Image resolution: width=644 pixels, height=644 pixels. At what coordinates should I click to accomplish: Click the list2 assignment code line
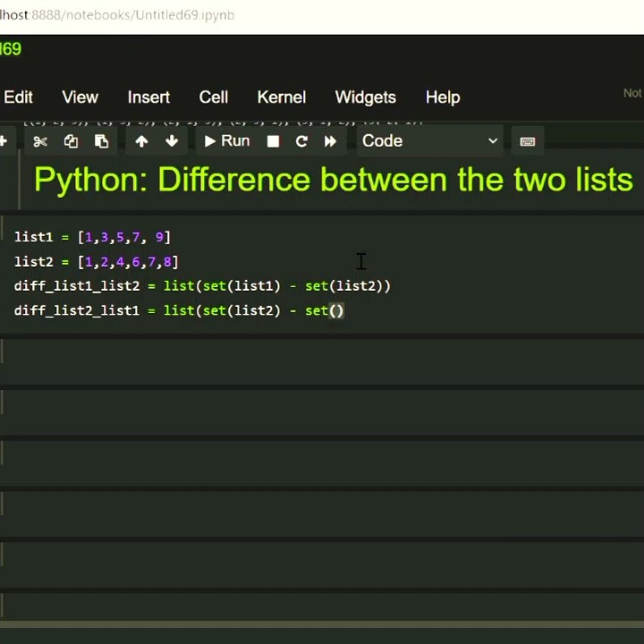pyautogui.click(x=97, y=261)
